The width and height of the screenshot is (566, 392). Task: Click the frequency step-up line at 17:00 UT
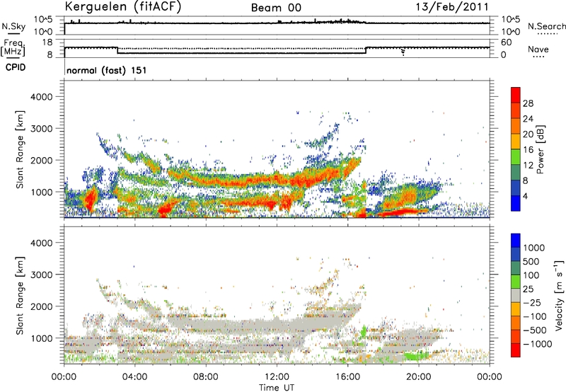click(x=366, y=50)
